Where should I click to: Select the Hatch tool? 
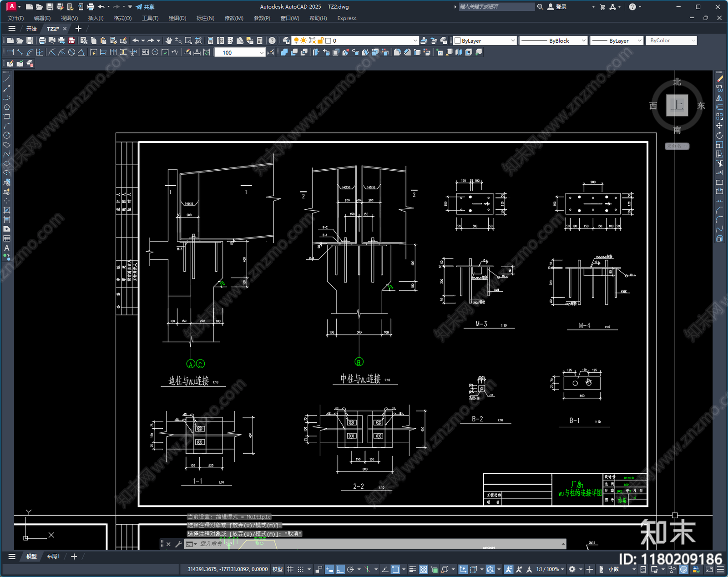click(x=7, y=210)
